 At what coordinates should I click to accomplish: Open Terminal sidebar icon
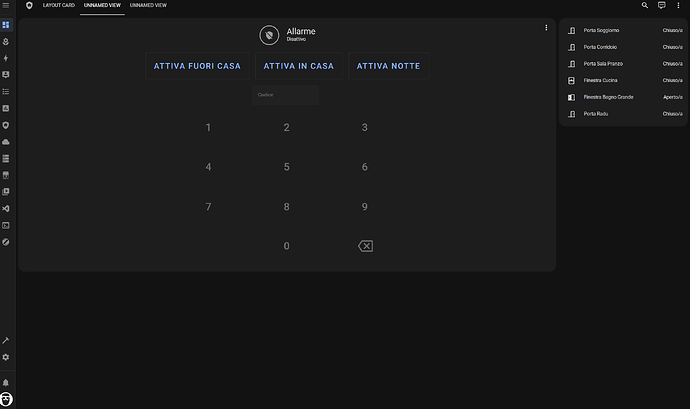click(6, 225)
